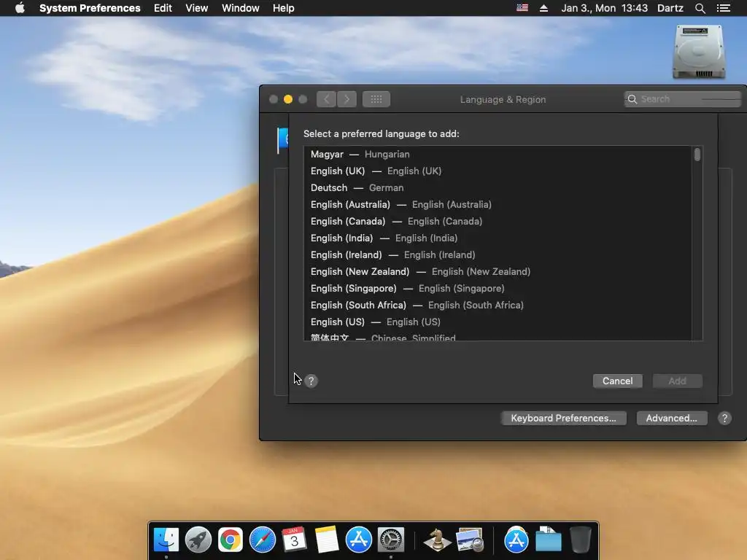Open Preview app in Dock

coord(470,540)
